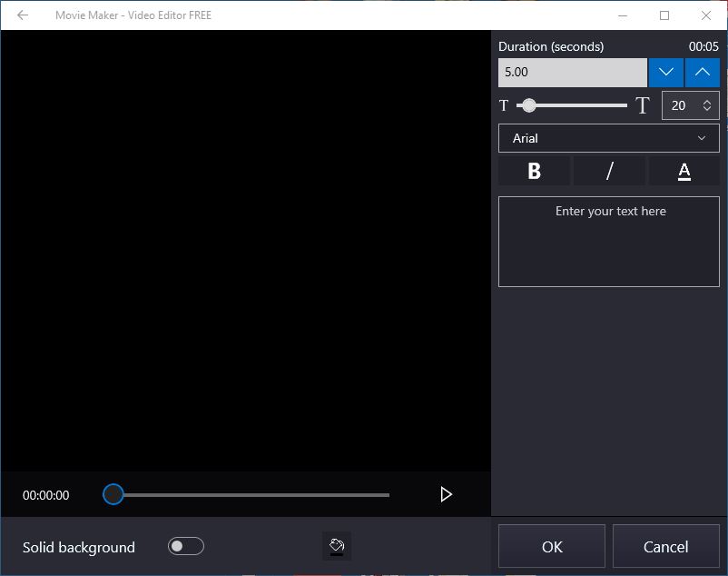Open the Arial font dropdown
Viewport: 728px width, 576px height.
coord(609,138)
